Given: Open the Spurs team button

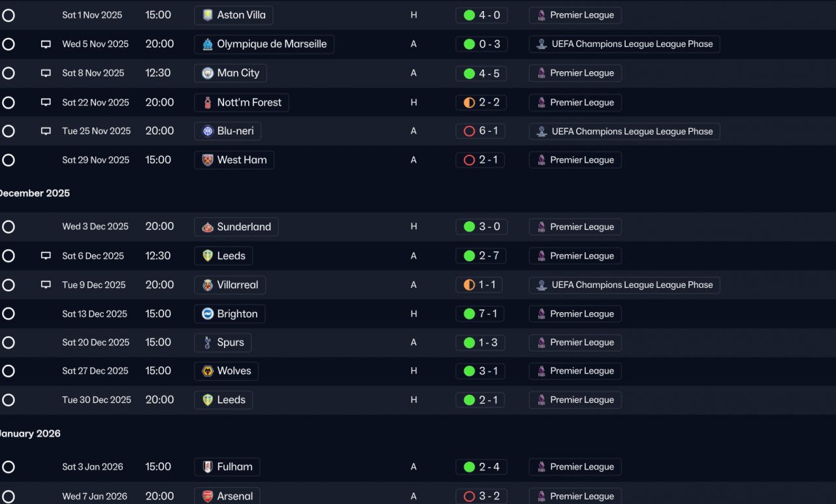Looking at the screenshot, I should (x=223, y=343).
